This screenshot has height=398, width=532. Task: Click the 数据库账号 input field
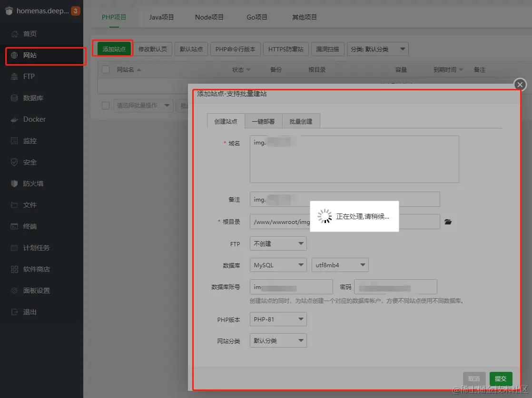coord(291,287)
